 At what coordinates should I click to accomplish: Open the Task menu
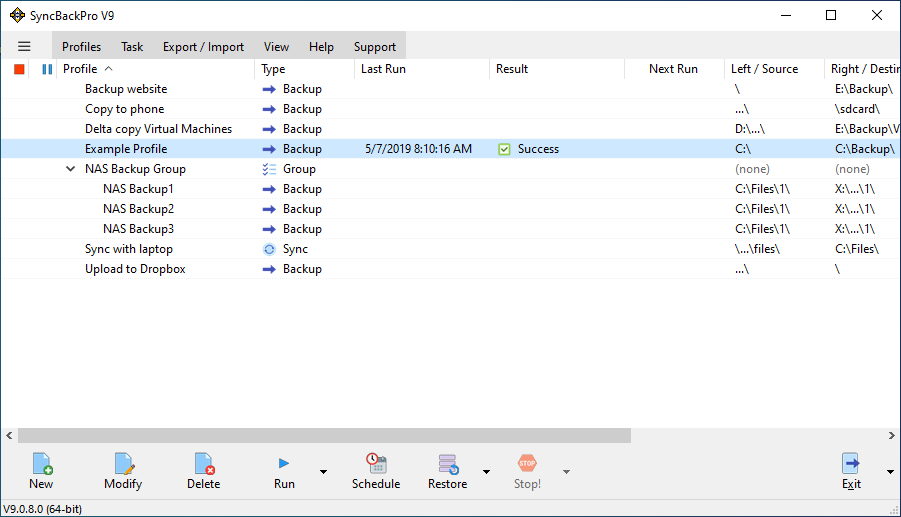tap(132, 47)
